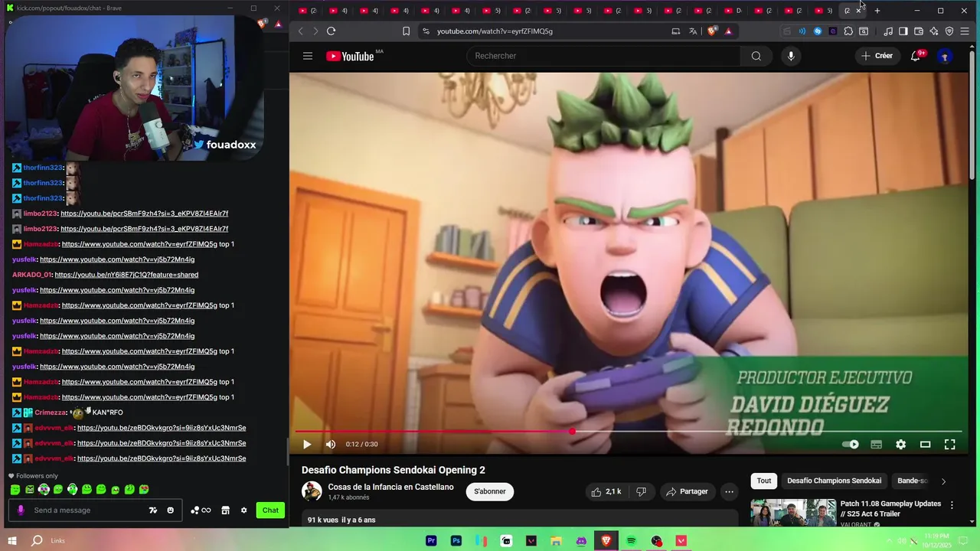Open the Kick channel shop icon
The height and width of the screenshot is (551, 980).
pyautogui.click(x=225, y=510)
